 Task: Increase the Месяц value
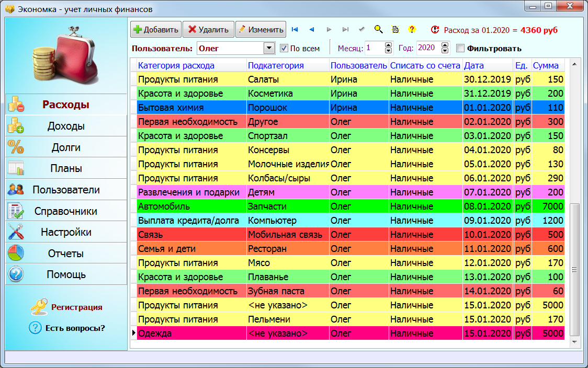(389, 45)
